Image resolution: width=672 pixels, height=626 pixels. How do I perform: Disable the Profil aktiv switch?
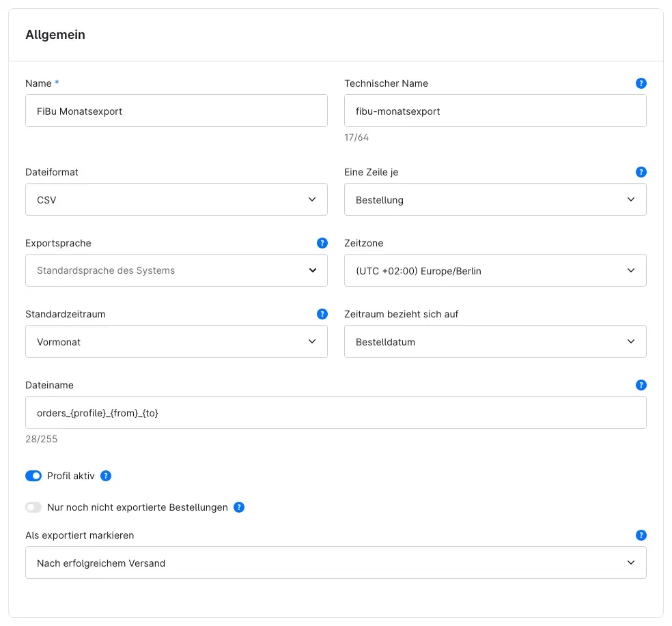(x=33, y=476)
